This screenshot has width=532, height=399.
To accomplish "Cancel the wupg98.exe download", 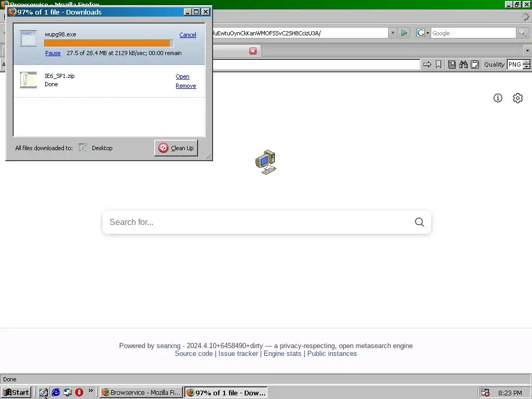I will pyautogui.click(x=188, y=35).
